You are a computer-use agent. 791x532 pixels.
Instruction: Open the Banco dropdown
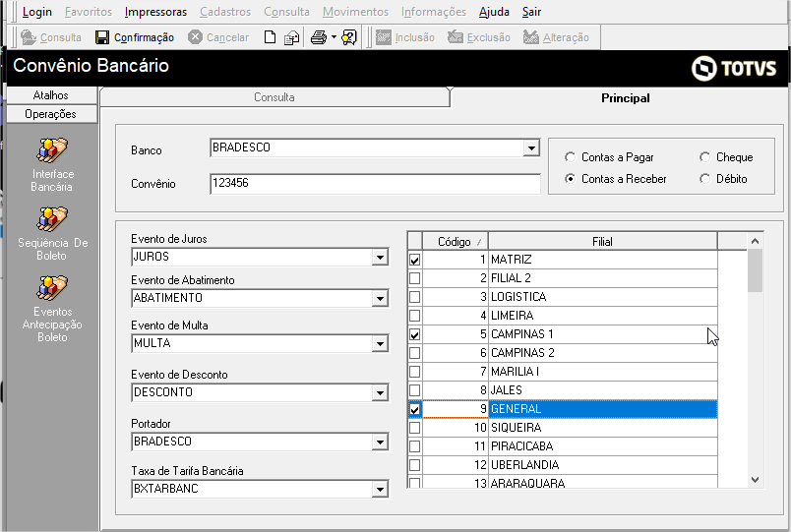click(x=530, y=148)
